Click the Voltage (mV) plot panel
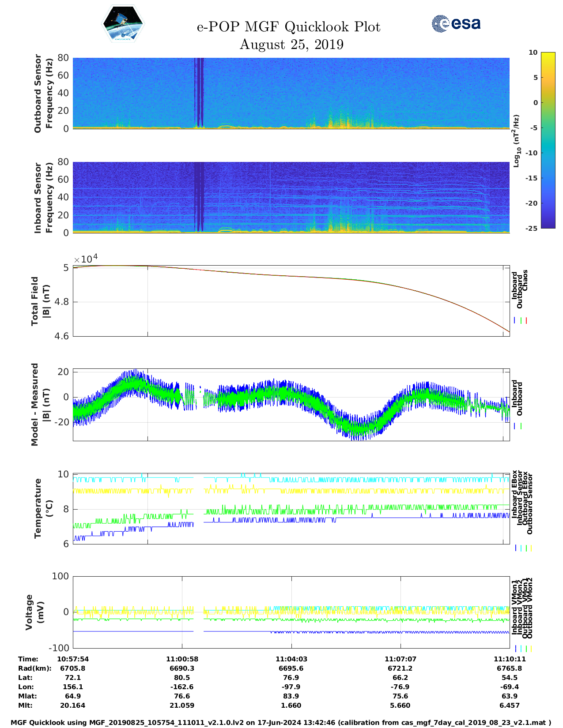The image size is (563, 728). point(291,612)
